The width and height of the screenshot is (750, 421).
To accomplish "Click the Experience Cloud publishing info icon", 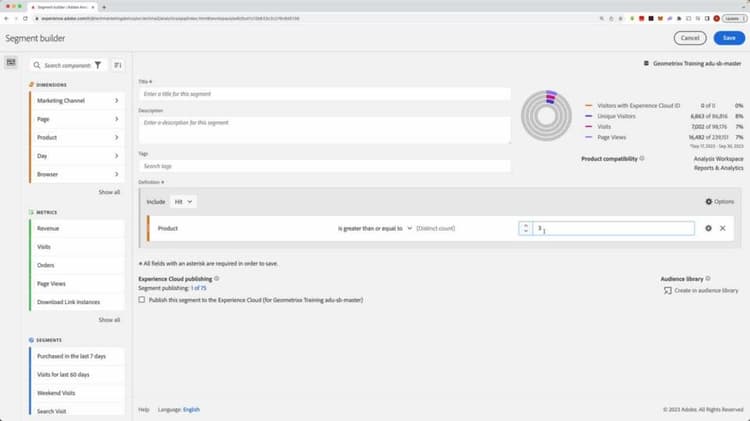I will [217, 278].
